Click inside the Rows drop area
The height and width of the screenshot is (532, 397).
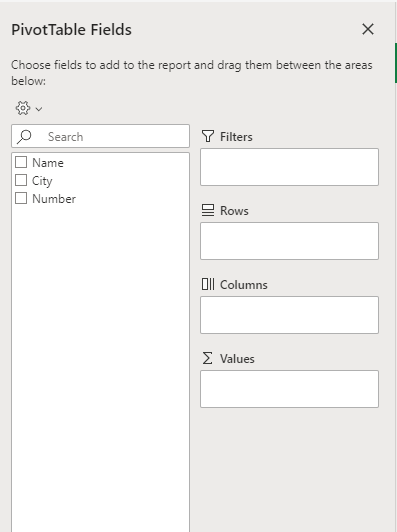tap(289, 241)
